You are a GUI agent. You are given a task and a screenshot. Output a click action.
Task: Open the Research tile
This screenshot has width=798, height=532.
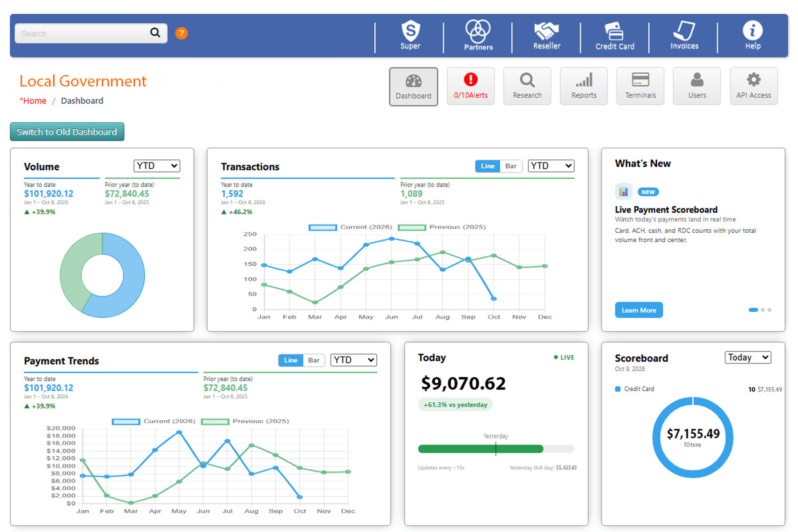527,86
